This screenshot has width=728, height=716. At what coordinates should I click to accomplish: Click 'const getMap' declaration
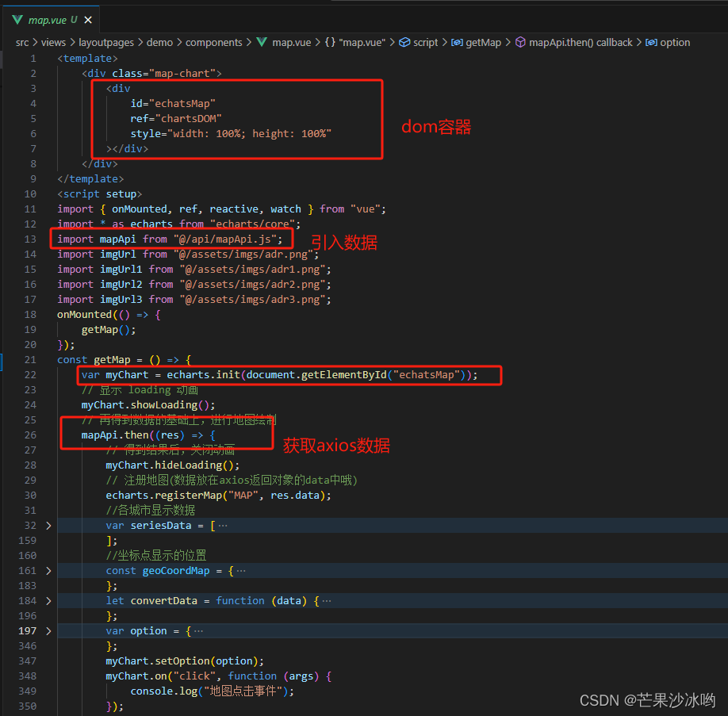(94, 360)
